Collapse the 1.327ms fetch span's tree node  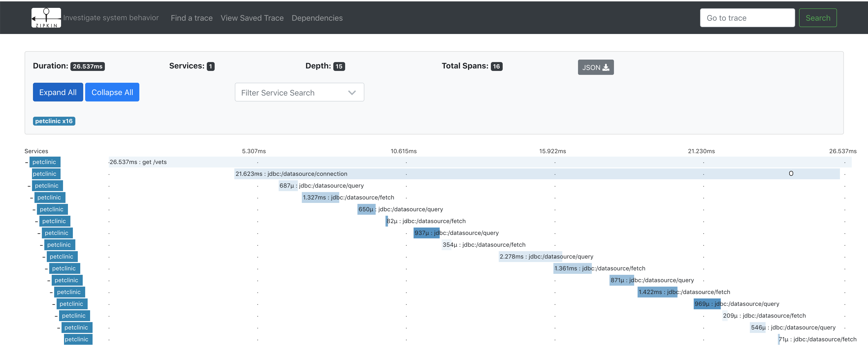(x=32, y=198)
